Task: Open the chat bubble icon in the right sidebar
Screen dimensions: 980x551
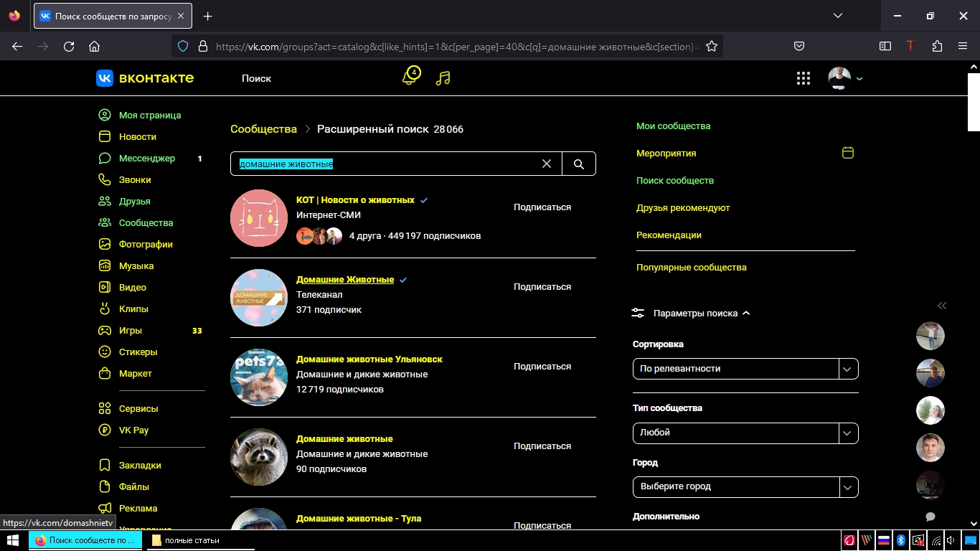Action: click(x=930, y=517)
